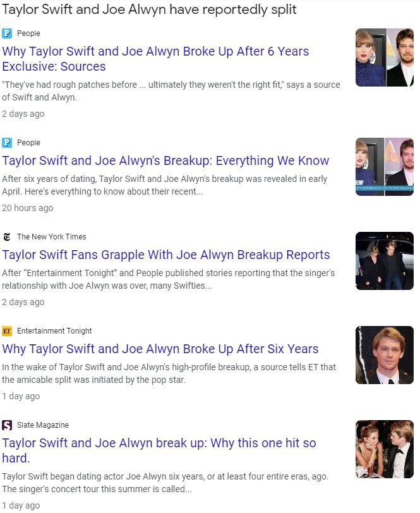This screenshot has height=513, width=420.
Task: Open ET's "Broke Up After Six Years" headline
Action: [x=160, y=349]
